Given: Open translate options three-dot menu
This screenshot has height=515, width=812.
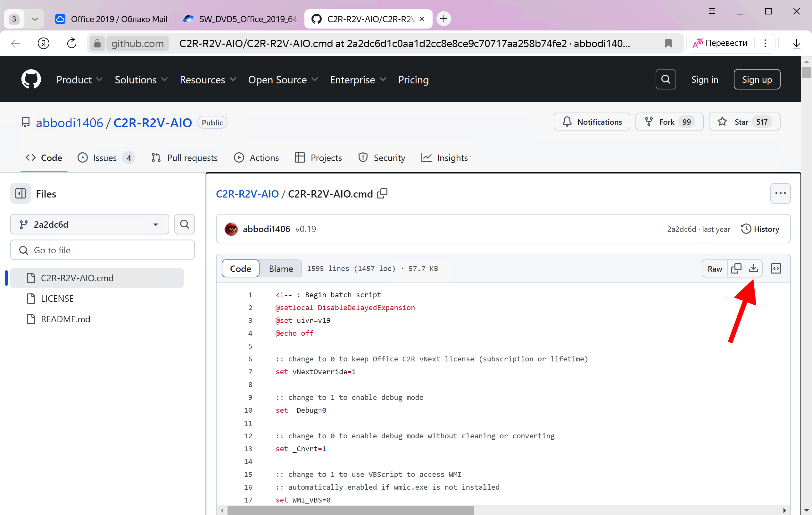Looking at the screenshot, I should [x=765, y=43].
